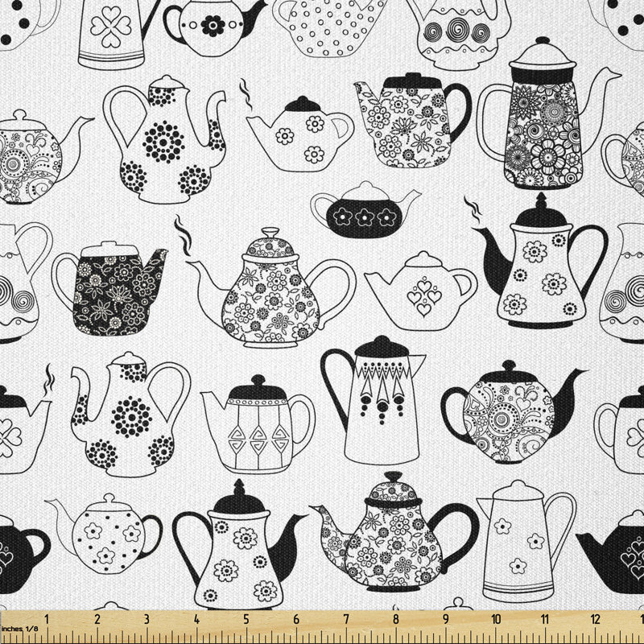Click the number 6 on the ruler
The width and height of the screenshot is (644, 644).
pyautogui.click(x=296, y=619)
